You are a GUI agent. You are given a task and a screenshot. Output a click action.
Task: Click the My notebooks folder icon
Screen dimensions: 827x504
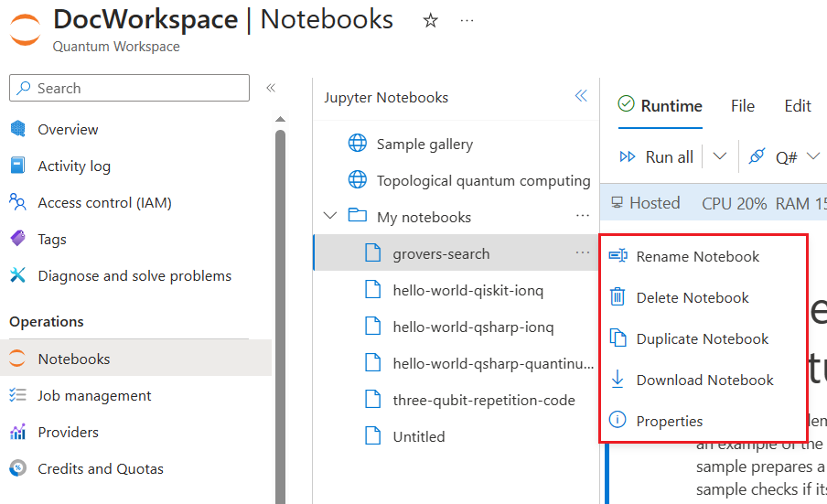click(x=358, y=215)
